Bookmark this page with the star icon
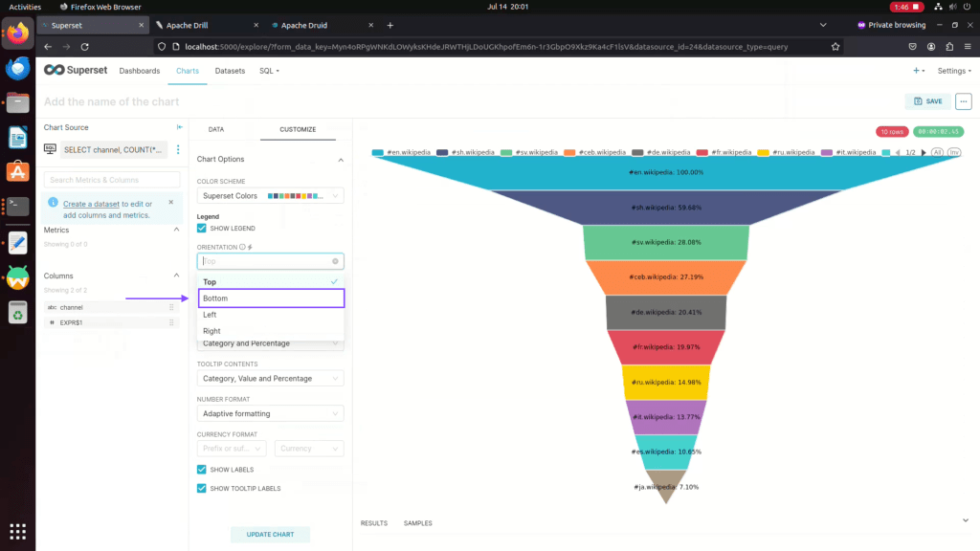 click(835, 46)
